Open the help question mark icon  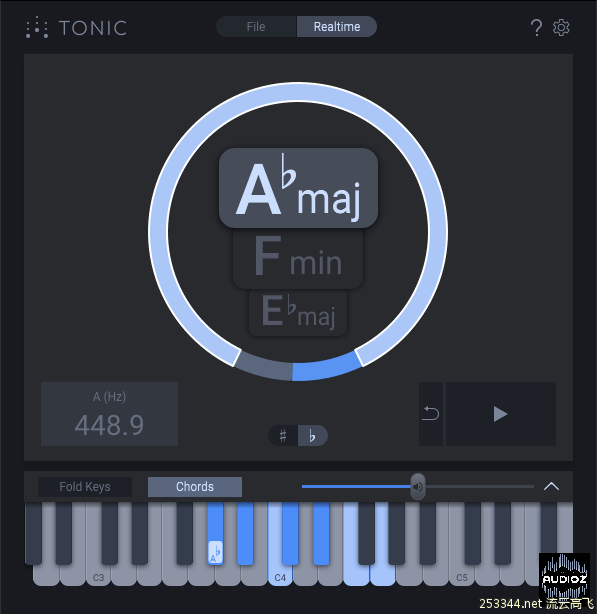[536, 28]
